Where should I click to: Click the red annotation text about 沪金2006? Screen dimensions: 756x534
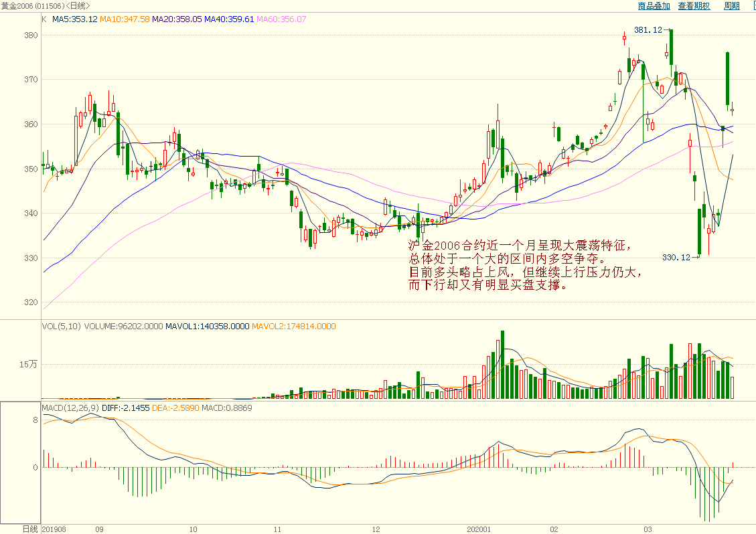[x=524, y=265]
